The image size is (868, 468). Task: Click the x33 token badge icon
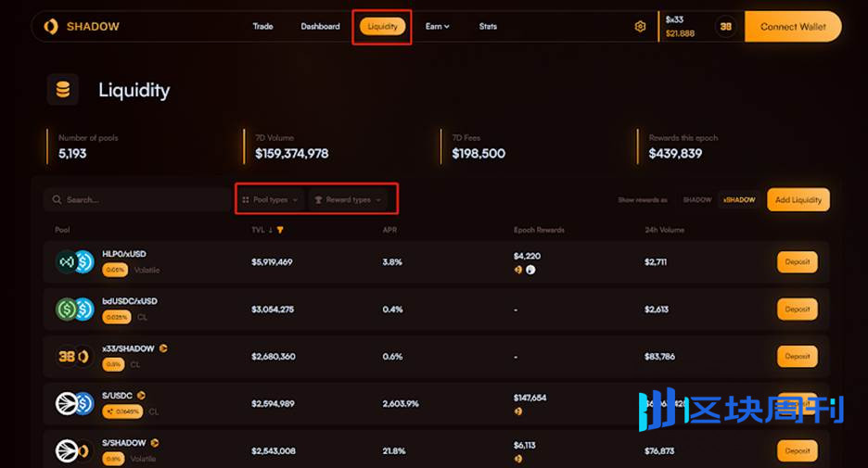coord(726,27)
